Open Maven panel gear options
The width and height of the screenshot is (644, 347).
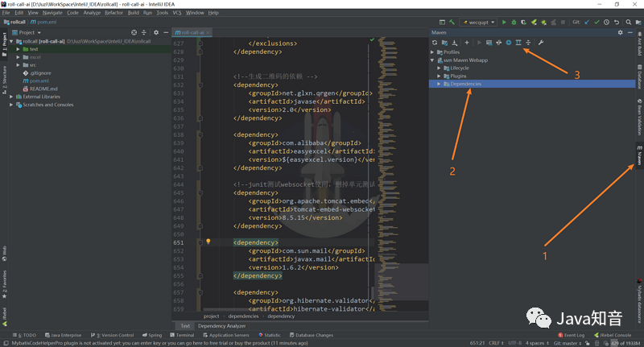point(620,32)
